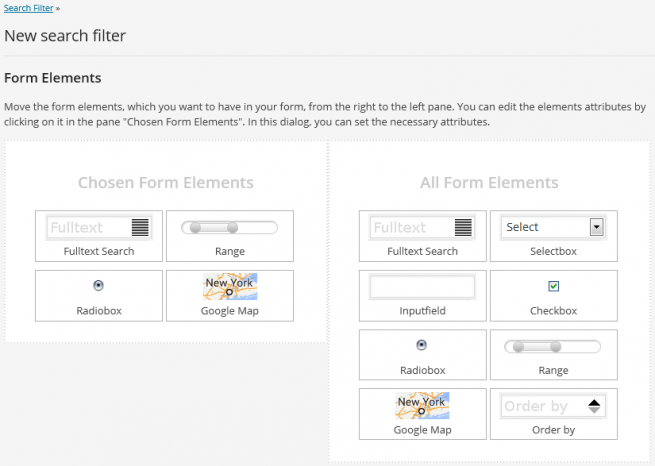The image size is (655, 466).
Task: Click the Inputfield element in All Form Elements
Action: click(x=422, y=296)
